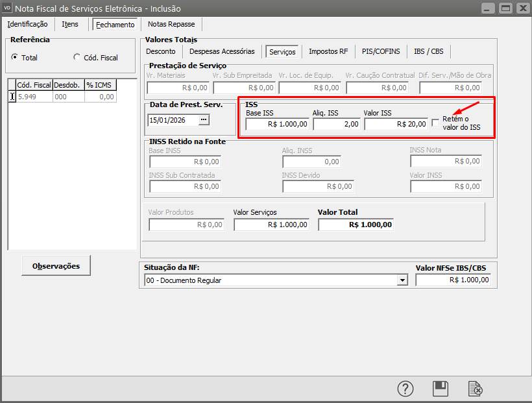This screenshot has height=403, width=532.
Task: Click the Observações button
Action: [x=56, y=265]
